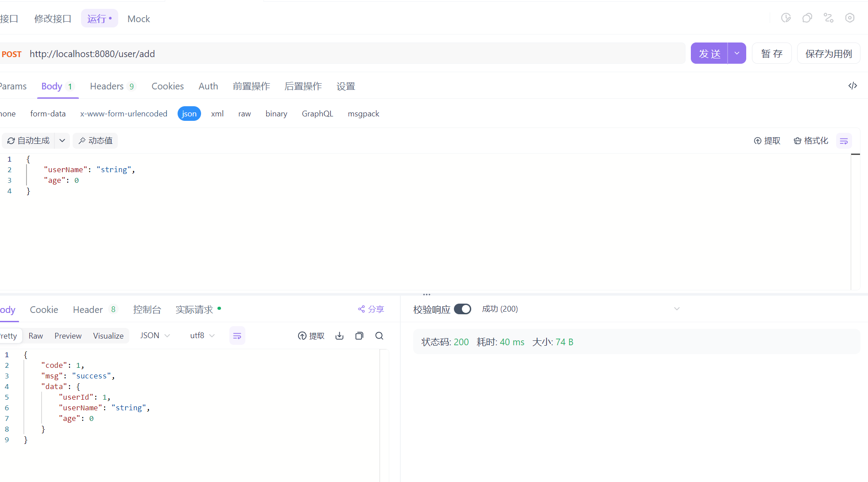Click the code snippet icon
Screen dimensions: 868x482
click(852, 86)
